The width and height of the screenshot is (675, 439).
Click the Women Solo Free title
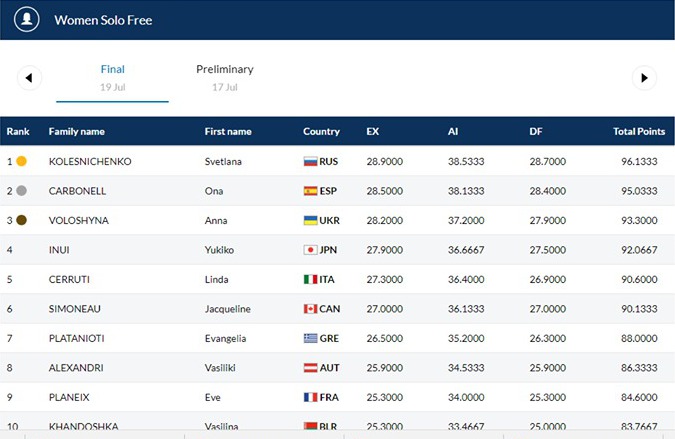103,20
